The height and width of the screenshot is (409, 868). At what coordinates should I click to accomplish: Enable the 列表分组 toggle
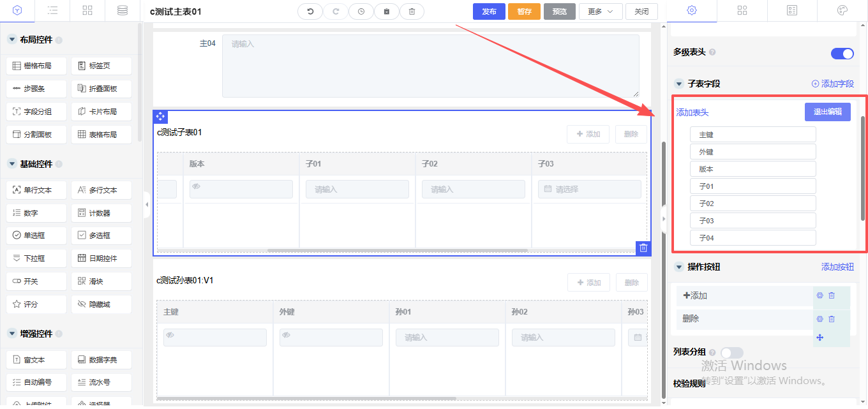[x=731, y=352]
